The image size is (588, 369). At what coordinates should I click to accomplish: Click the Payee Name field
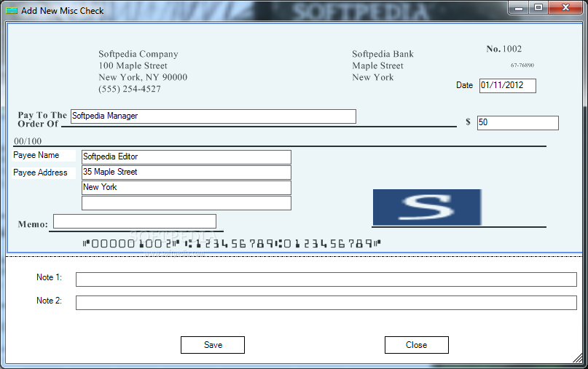[x=187, y=157]
